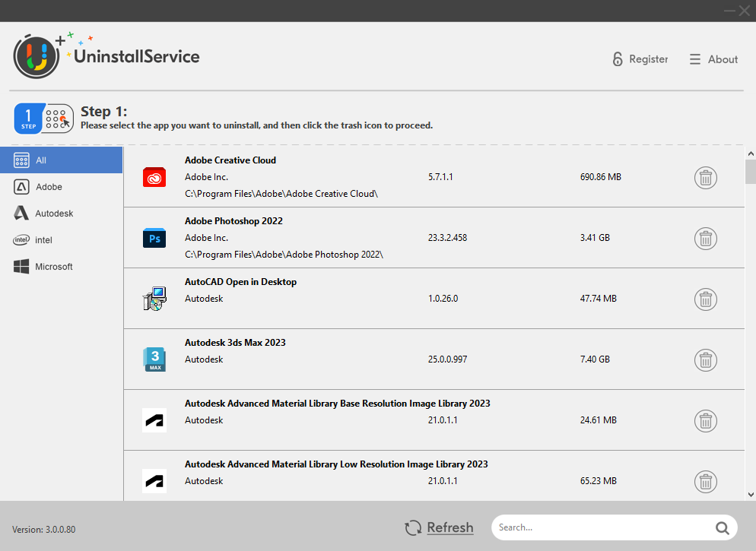756x551 pixels.
Task: Filter list by intel category
Action: (x=62, y=240)
